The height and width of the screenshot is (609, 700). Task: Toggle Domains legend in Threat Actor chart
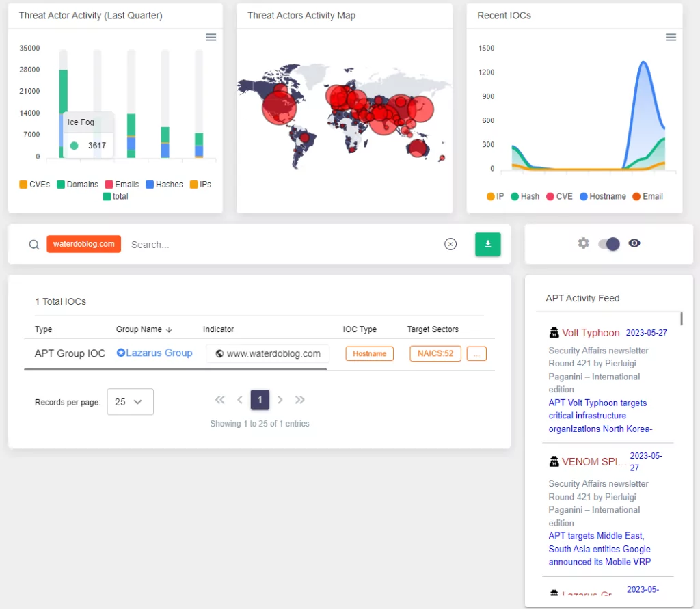[77, 185]
